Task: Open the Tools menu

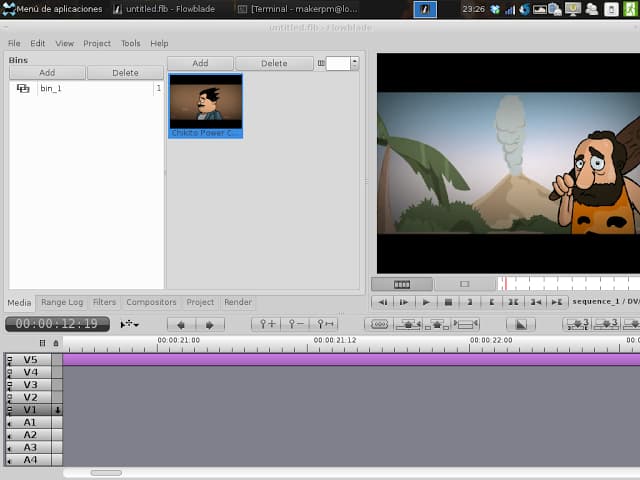Action: [131, 43]
